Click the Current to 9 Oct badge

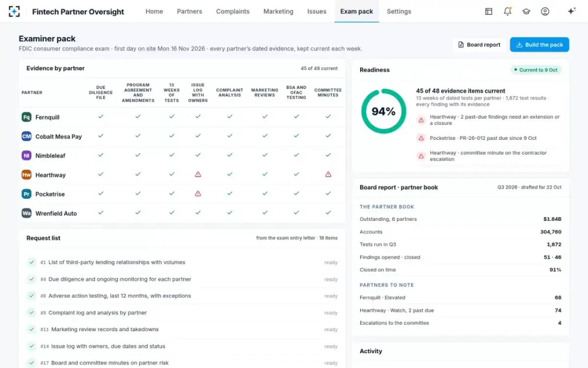coord(537,70)
